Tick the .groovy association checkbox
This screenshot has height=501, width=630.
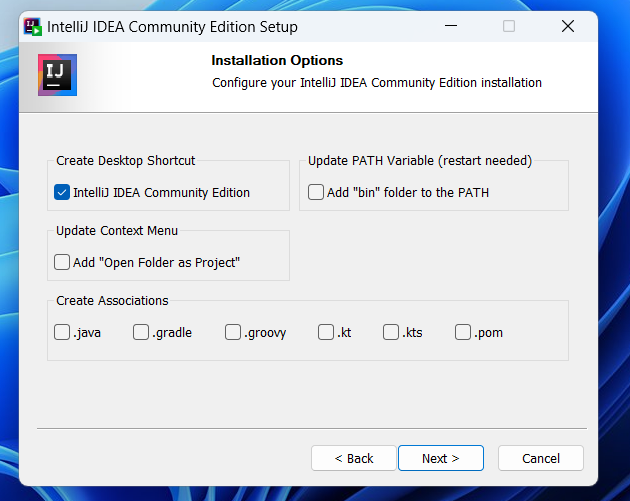point(233,332)
